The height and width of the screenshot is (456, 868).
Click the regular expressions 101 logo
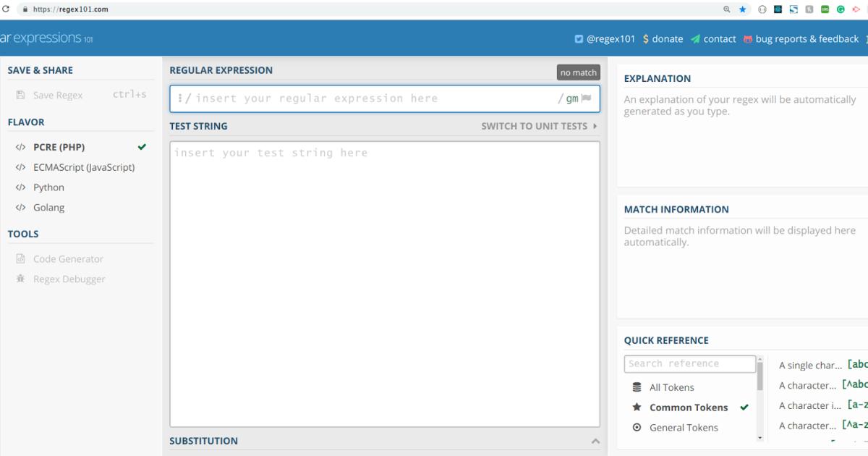point(46,38)
